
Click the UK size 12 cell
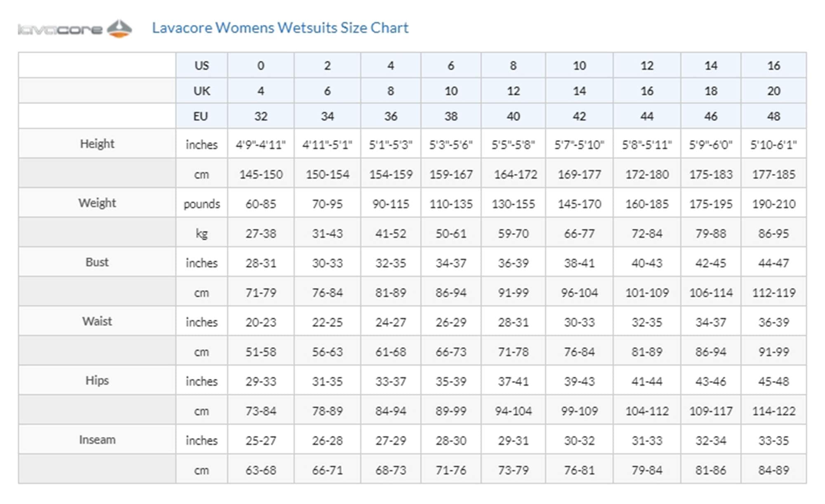[x=513, y=91]
